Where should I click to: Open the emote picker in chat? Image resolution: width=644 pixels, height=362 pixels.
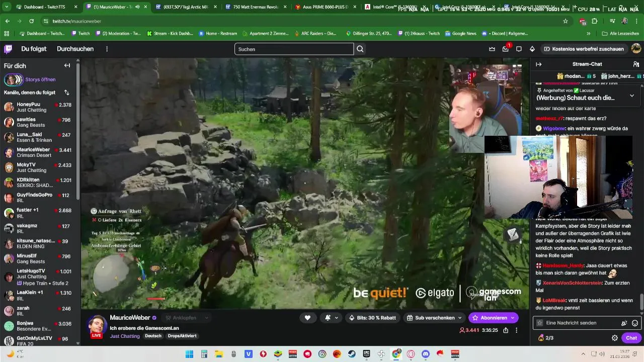coord(635,323)
